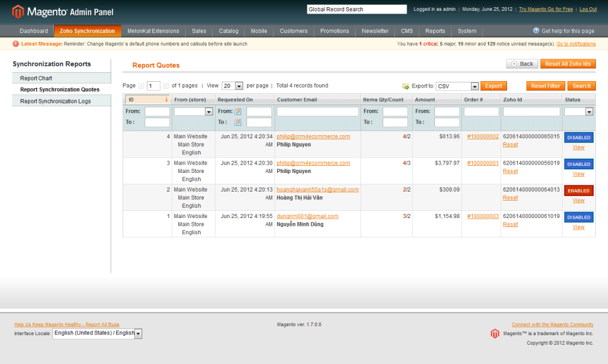The height and width of the screenshot is (364, 608).
Task: Open the Export to CSV dropdown
Action: click(457, 86)
